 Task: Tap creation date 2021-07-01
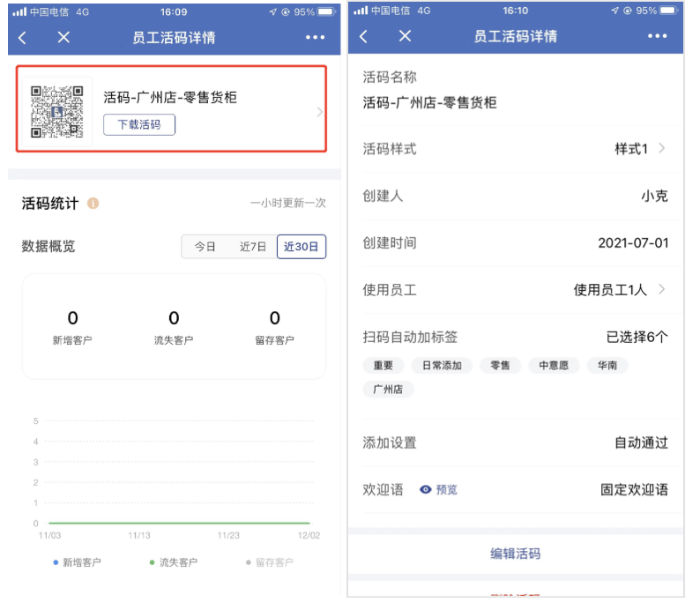[x=633, y=243]
